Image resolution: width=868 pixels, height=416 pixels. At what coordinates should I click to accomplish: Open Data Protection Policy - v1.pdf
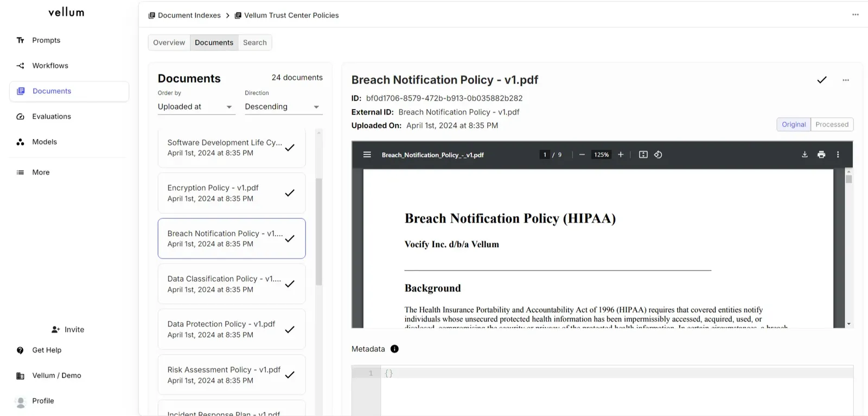(232, 329)
